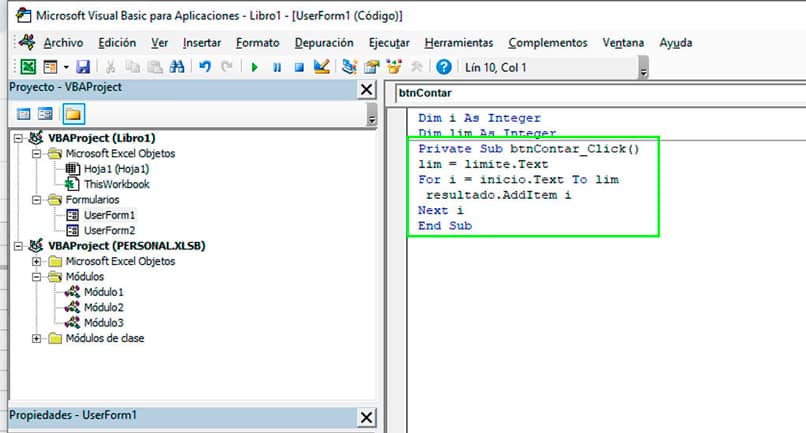Screen dimensions: 806x433
Task: Click the Visual Basic icon left of Archivo
Action: (x=27, y=42)
